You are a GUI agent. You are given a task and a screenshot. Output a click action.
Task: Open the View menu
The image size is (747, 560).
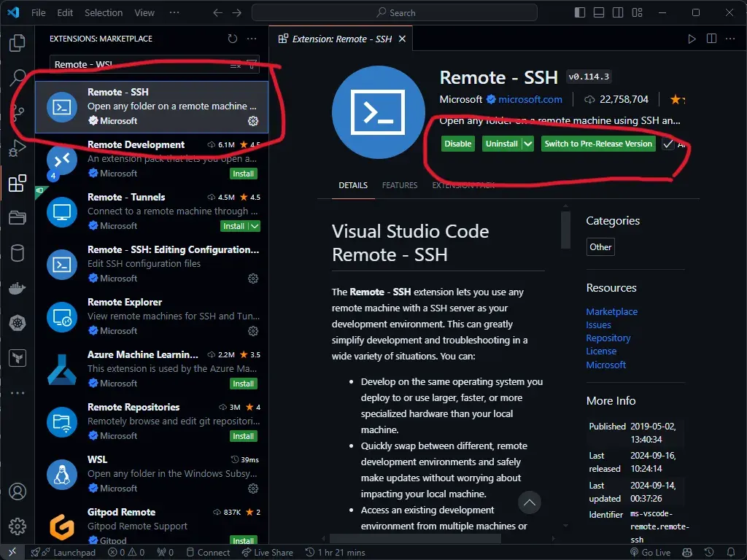tap(144, 13)
